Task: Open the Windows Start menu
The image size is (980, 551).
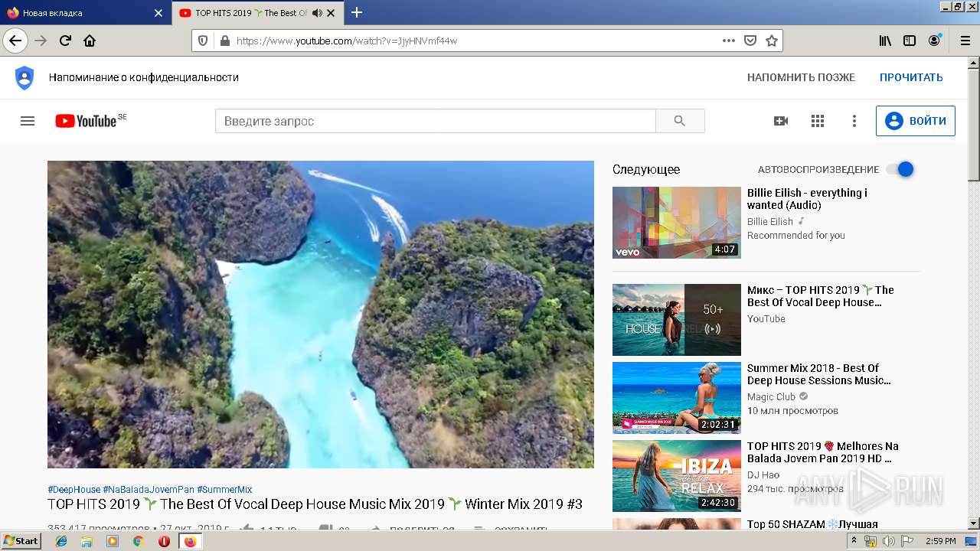Action: coord(21,541)
